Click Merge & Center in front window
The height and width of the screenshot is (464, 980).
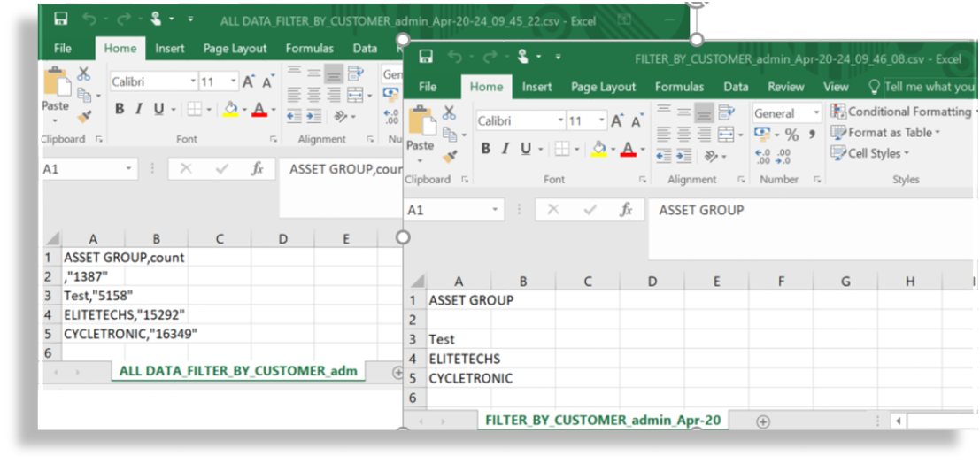click(x=726, y=133)
